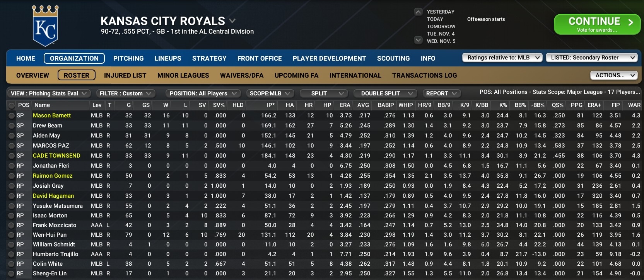Image resolution: width=644 pixels, height=280 pixels.
Task: Switch to the WAIVERS/DFA tab
Action: [242, 75]
